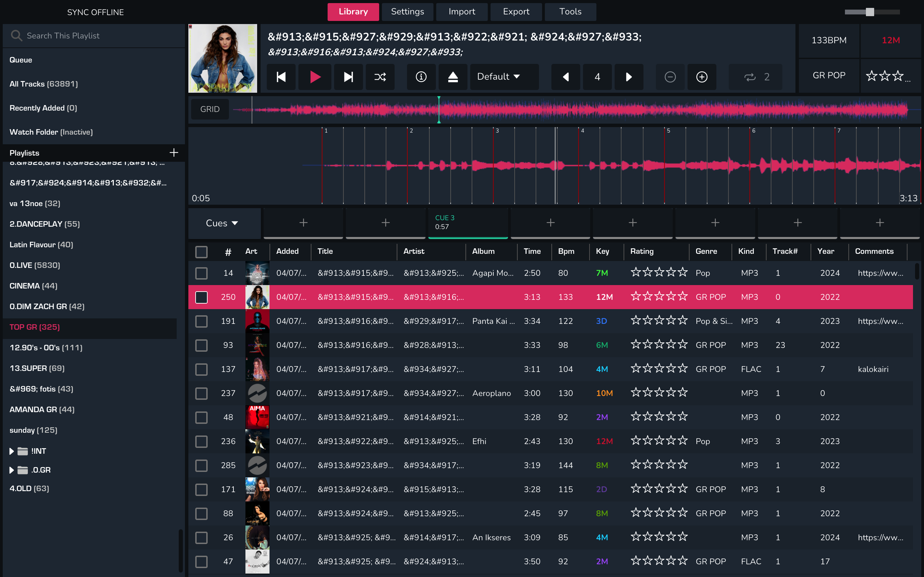
Task: Check the select-all header checkbox
Action: [201, 251]
